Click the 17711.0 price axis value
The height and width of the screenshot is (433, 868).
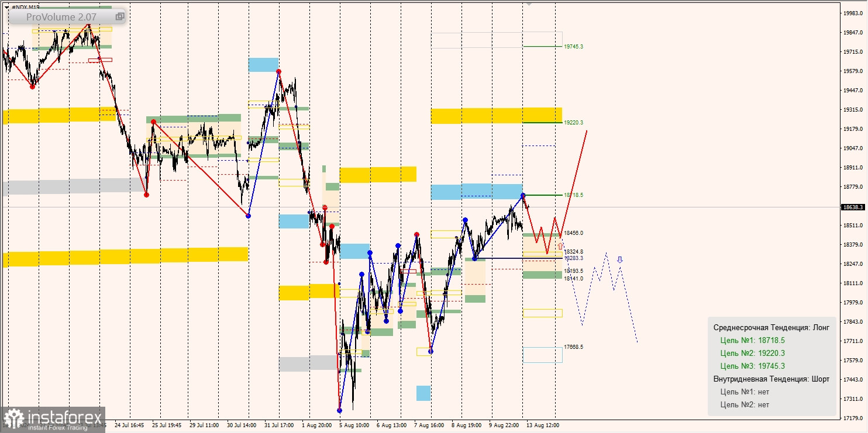tap(853, 341)
